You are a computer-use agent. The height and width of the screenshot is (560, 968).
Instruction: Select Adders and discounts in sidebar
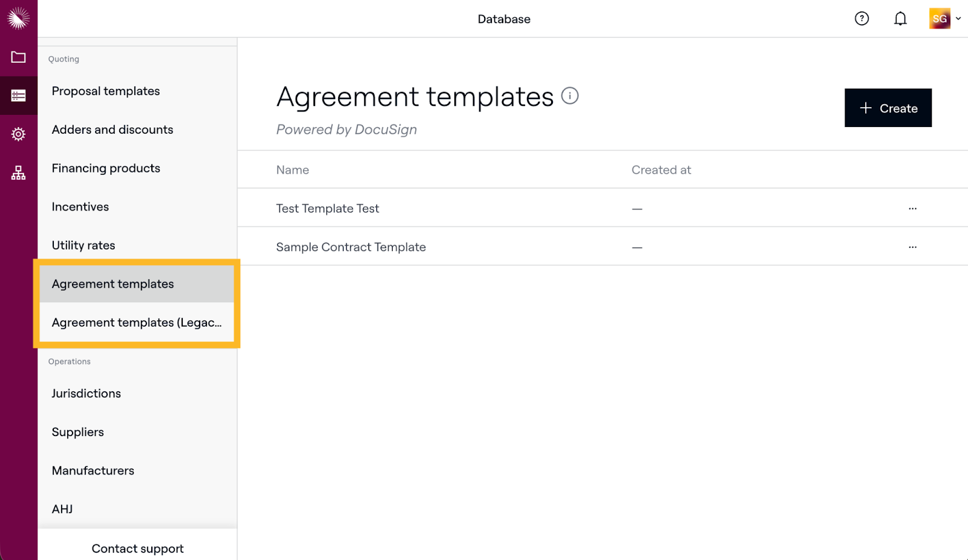[113, 130]
